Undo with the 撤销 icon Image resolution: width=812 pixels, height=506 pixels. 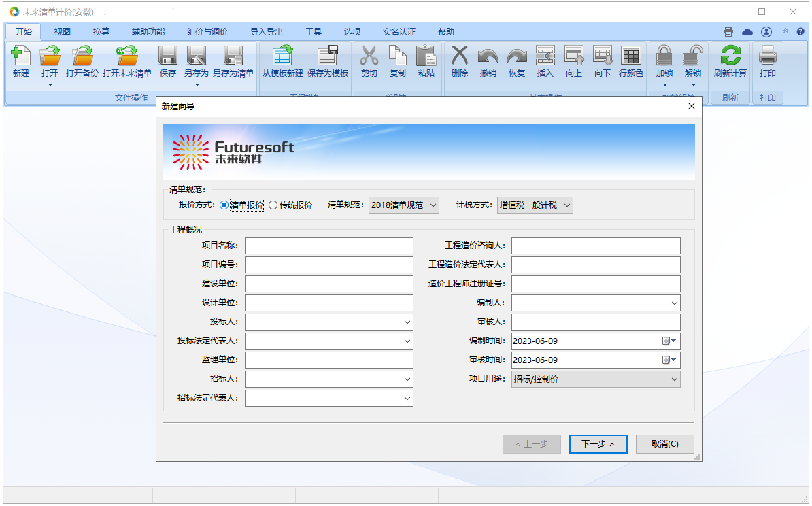pyautogui.click(x=488, y=56)
